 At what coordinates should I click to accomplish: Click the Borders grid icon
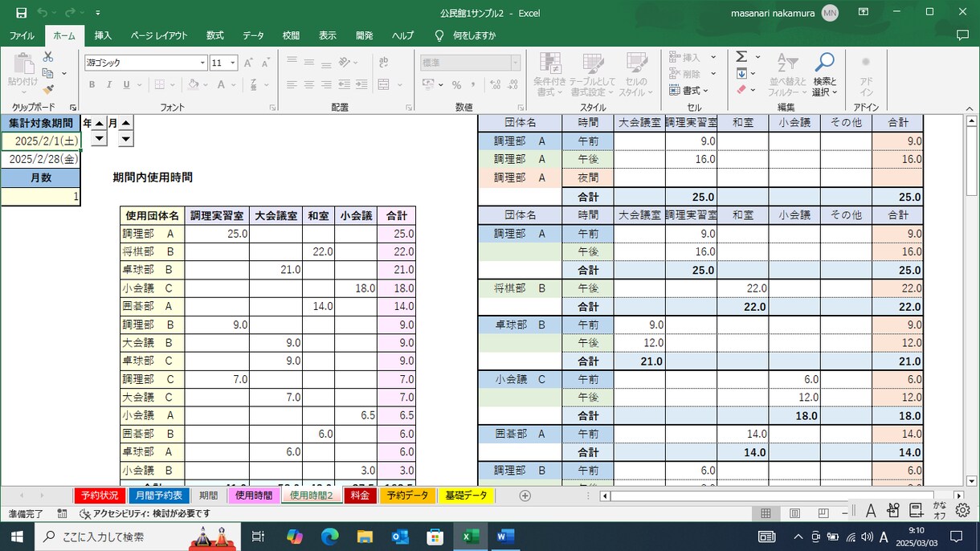pos(160,84)
